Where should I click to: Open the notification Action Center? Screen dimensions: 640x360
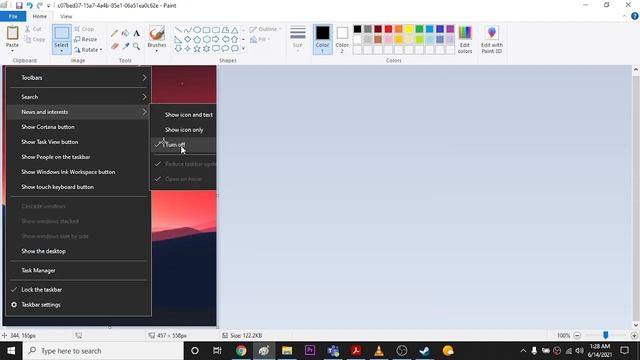(x=624, y=351)
